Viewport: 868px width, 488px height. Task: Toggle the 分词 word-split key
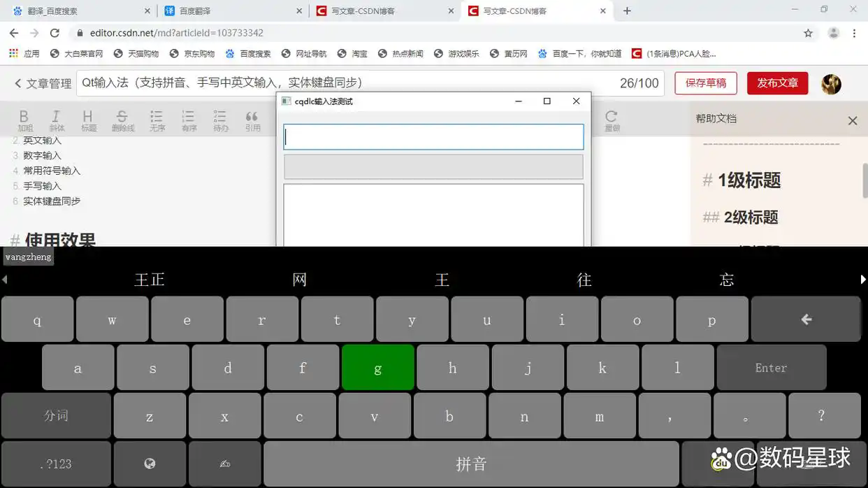click(56, 415)
